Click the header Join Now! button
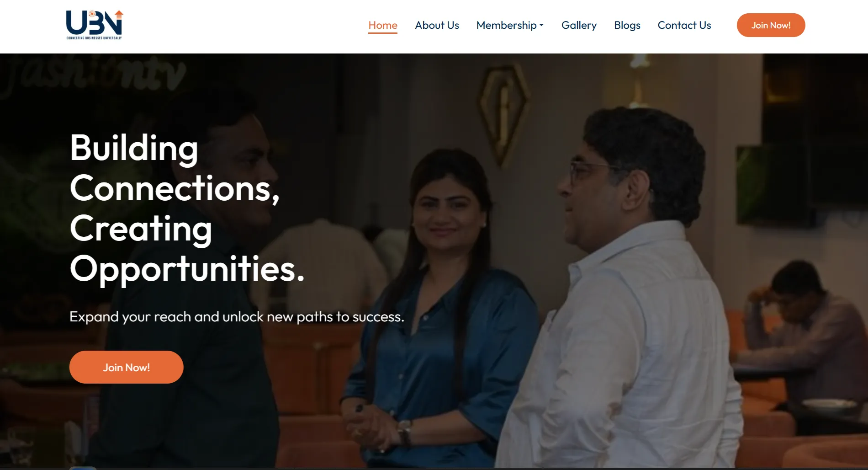The height and width of the screenshot is (470, 868). click(x=771, y=25)
